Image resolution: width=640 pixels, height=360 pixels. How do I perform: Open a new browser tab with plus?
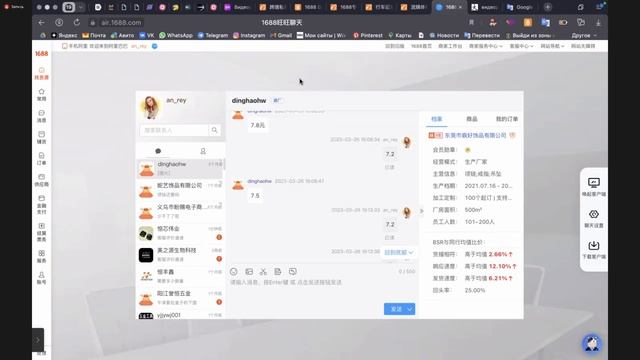548,7
